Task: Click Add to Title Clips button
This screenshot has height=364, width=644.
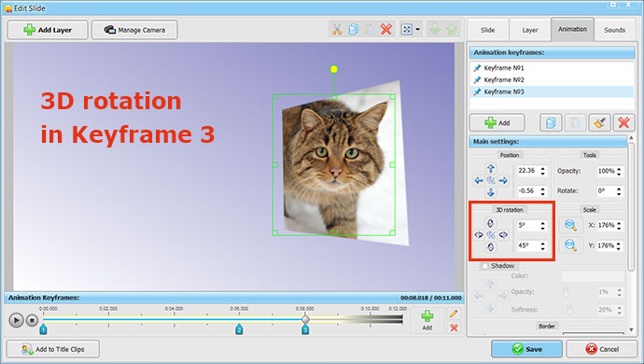Action: click(x=53, y=349)
